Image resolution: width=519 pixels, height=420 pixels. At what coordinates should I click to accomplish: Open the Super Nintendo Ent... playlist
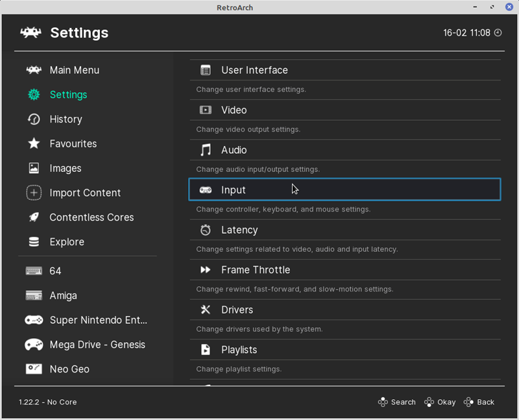tap(99, 320)
